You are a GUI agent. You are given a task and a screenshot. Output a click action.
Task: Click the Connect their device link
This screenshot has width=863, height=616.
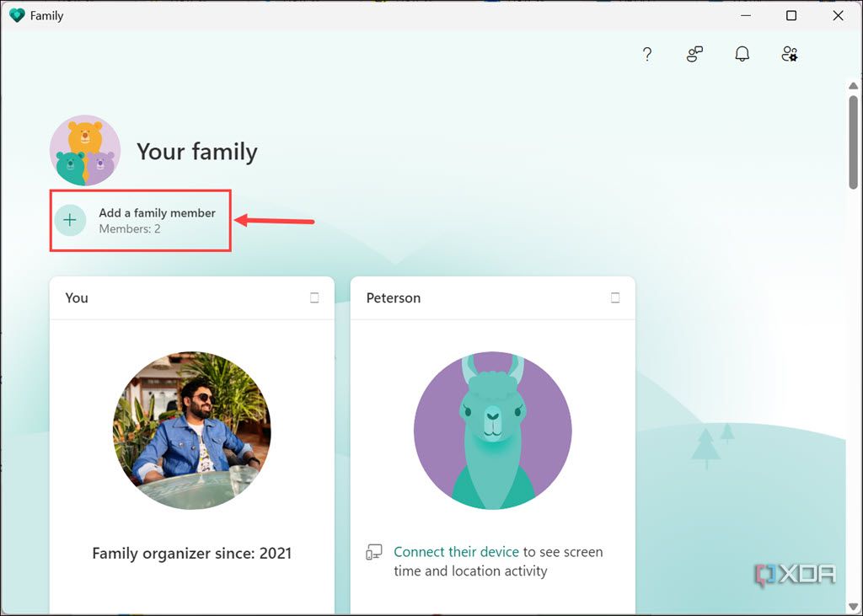pyautogui.click(x=456, y=552)
